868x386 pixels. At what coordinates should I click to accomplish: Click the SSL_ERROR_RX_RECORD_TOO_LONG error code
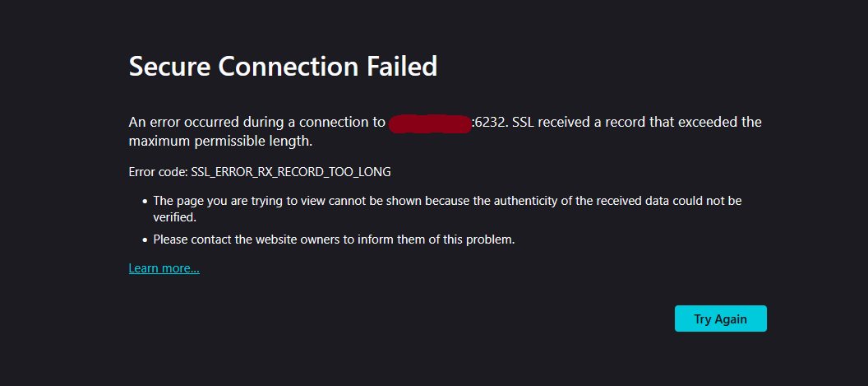pos(291,172)
